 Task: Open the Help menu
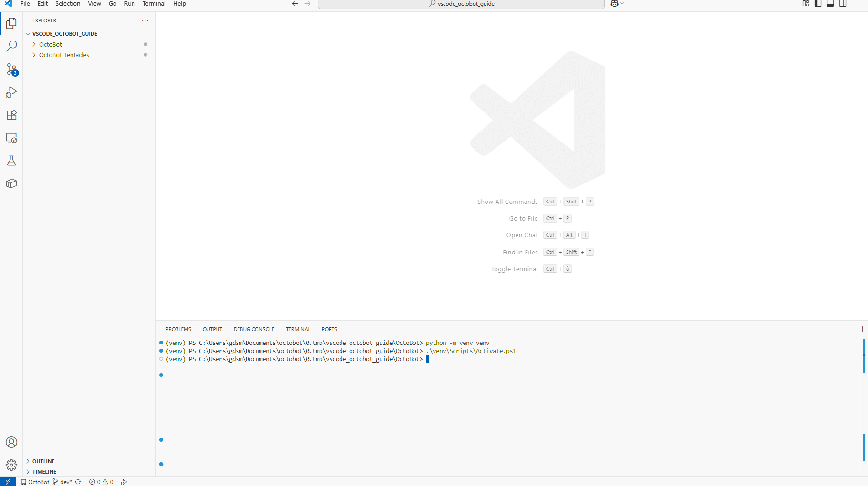180,4
